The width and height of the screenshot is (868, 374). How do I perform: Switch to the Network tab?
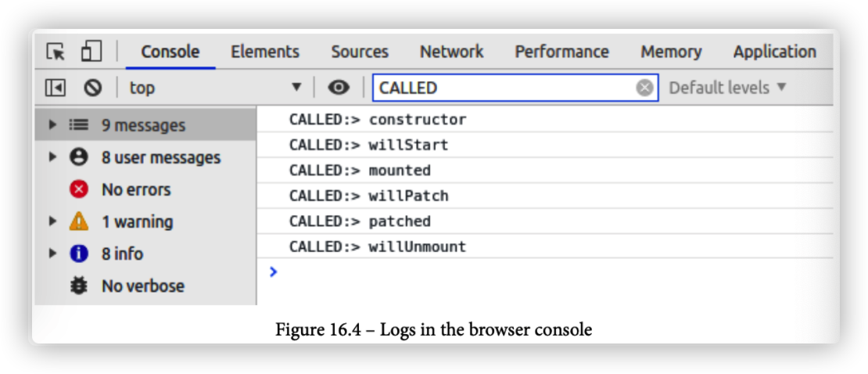coord(452,52)
